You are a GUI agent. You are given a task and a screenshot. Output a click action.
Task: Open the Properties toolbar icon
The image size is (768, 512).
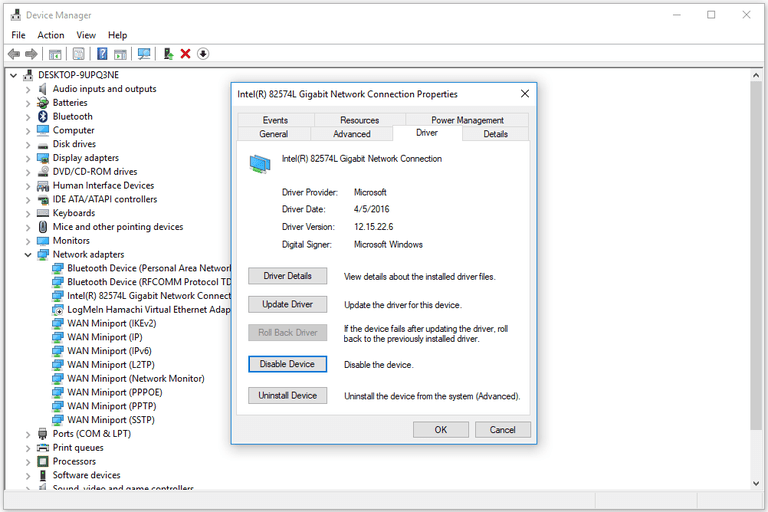78,54
